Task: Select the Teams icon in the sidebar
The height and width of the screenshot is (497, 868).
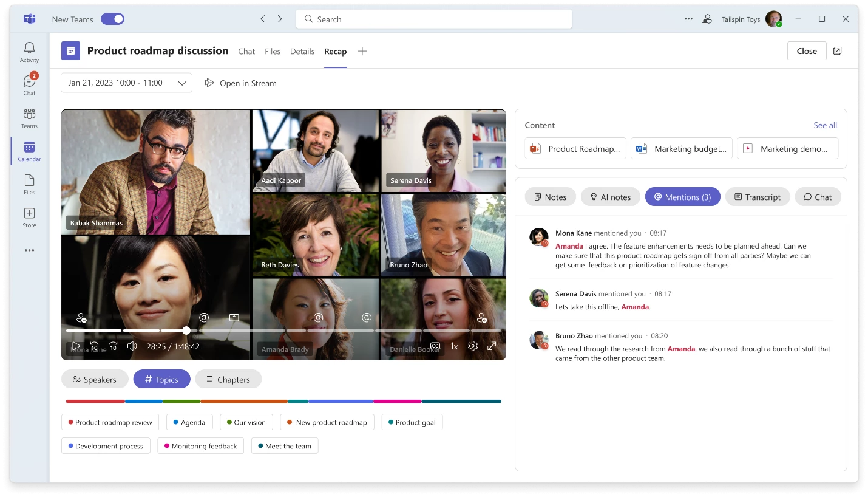Action: click(x=29, y=117)
